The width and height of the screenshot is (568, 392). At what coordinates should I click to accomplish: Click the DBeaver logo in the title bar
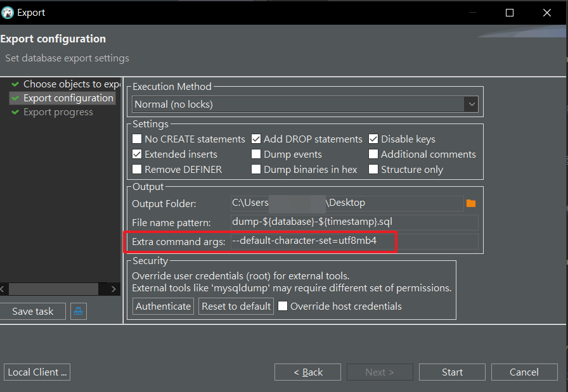tap(9, 12)
